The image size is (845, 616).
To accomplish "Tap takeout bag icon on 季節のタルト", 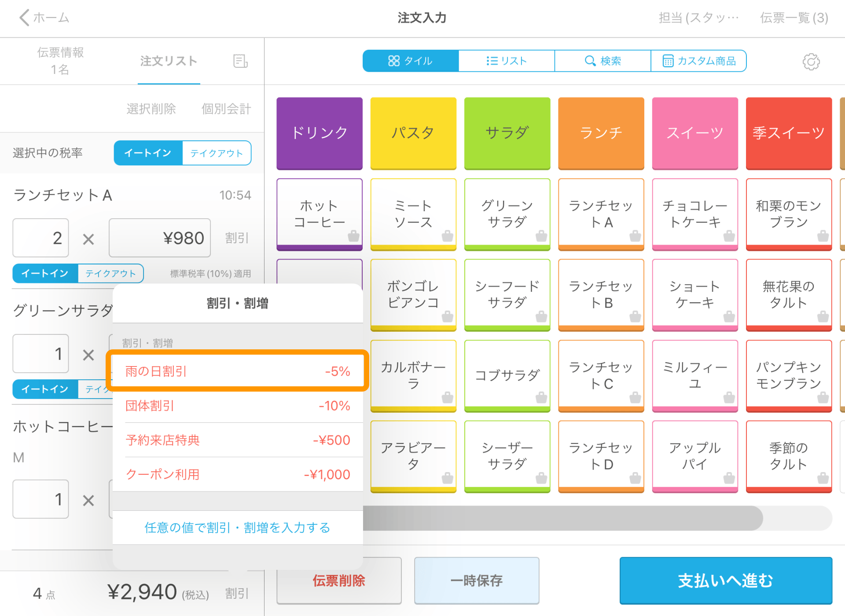I will [x=823, y=478].
